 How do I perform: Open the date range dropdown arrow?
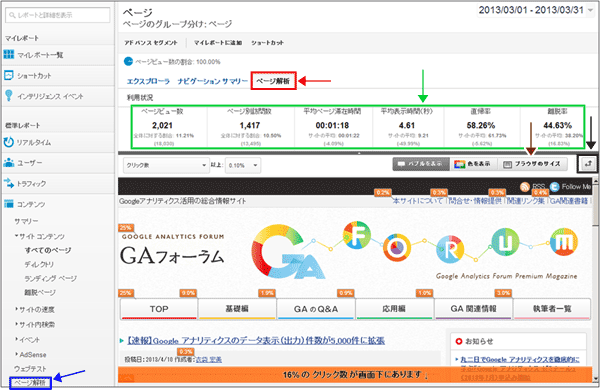coord(591,10)
